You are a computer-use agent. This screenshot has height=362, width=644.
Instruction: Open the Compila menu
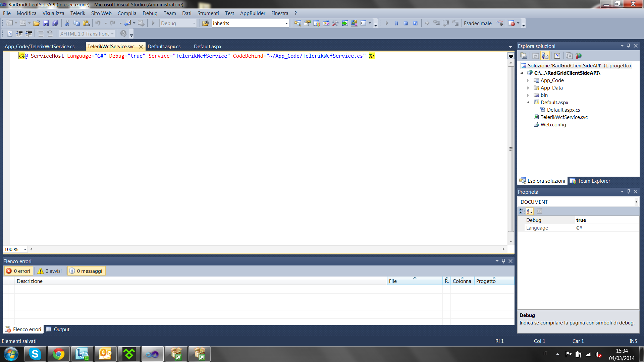(127, 13)
